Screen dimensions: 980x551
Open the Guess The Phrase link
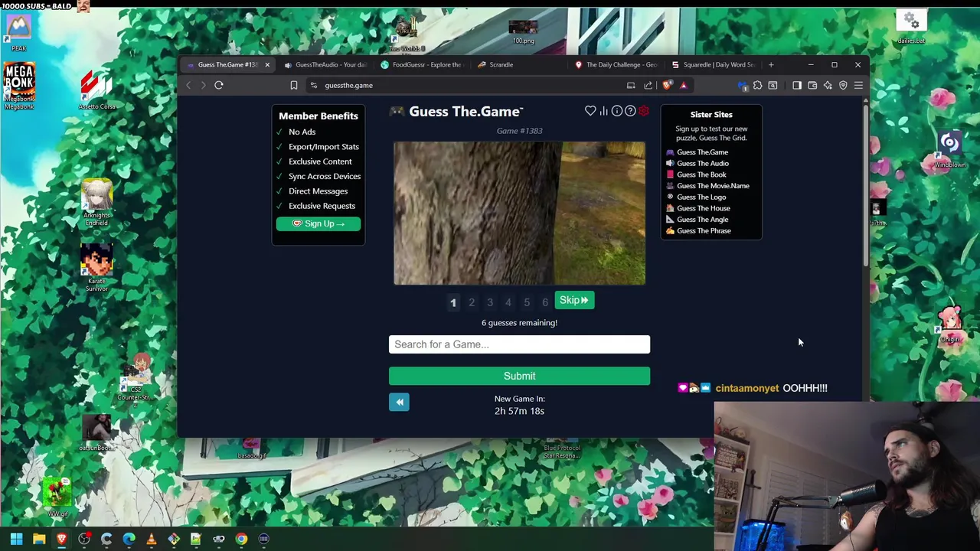coord(704,230)
